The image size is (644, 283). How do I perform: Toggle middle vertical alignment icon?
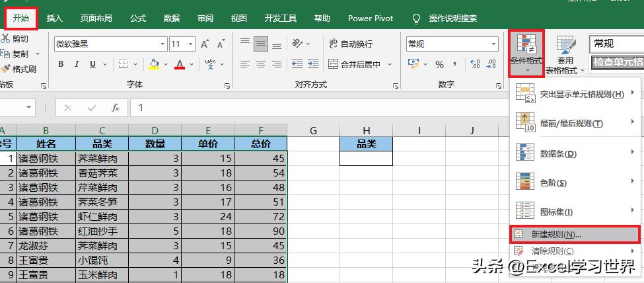click(261, 44)
